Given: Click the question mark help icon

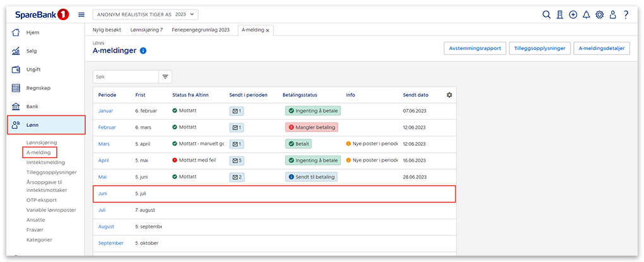Looking at the screenshot, I should (x=626, y=15).
